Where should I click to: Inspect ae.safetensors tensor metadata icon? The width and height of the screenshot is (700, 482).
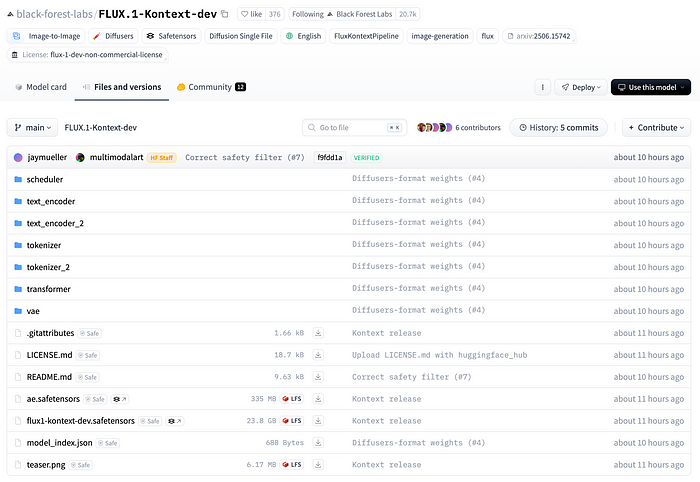point(120,399)
